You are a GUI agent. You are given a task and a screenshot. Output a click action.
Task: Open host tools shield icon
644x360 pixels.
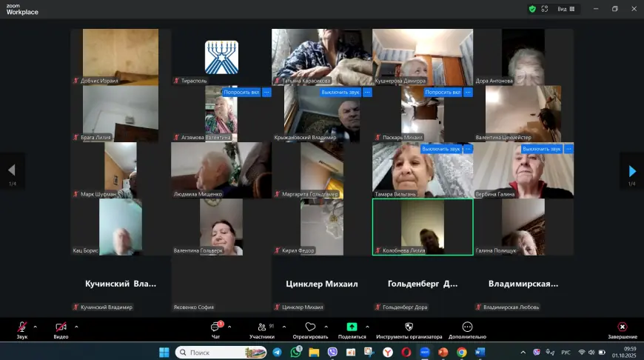409,327
